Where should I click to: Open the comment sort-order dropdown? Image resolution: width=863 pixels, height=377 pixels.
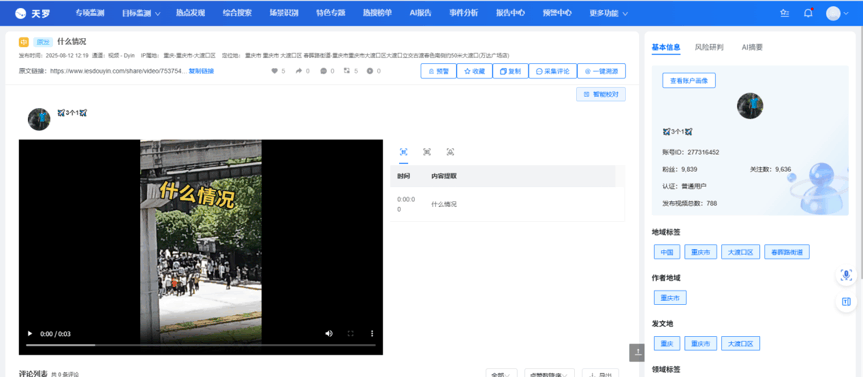(x=549, y=374)
